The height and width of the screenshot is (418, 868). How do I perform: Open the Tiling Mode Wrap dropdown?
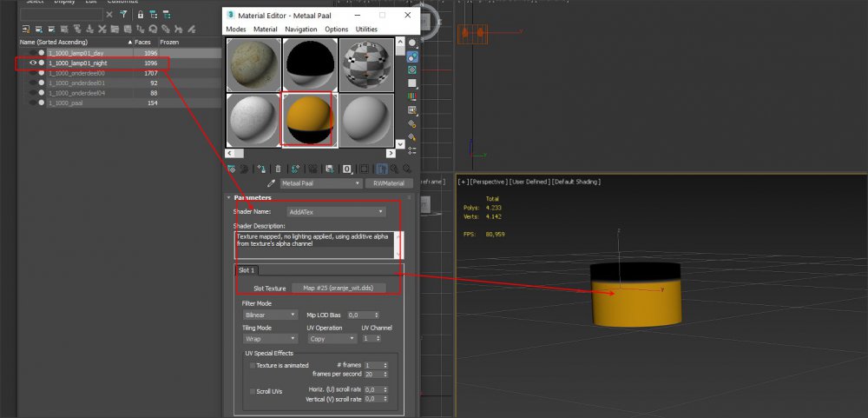click(270, 339)
